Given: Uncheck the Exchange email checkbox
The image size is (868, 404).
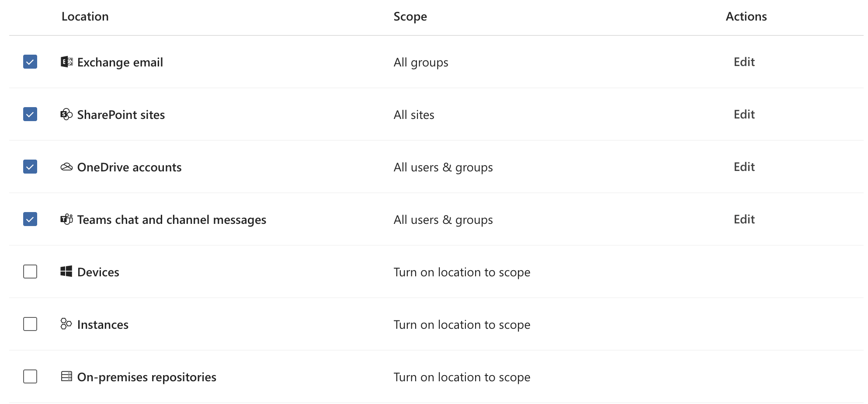Looking at the screenshot, I should (30, 62).
